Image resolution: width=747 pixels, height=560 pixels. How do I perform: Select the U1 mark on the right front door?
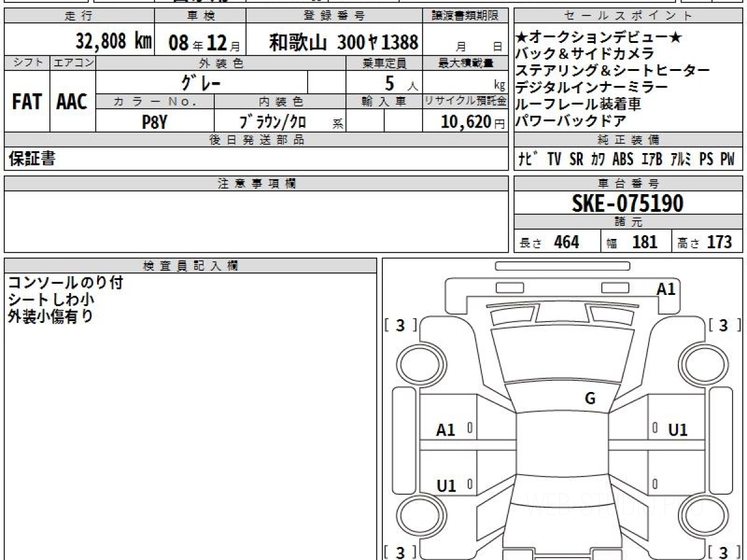[x=678, y=429]
